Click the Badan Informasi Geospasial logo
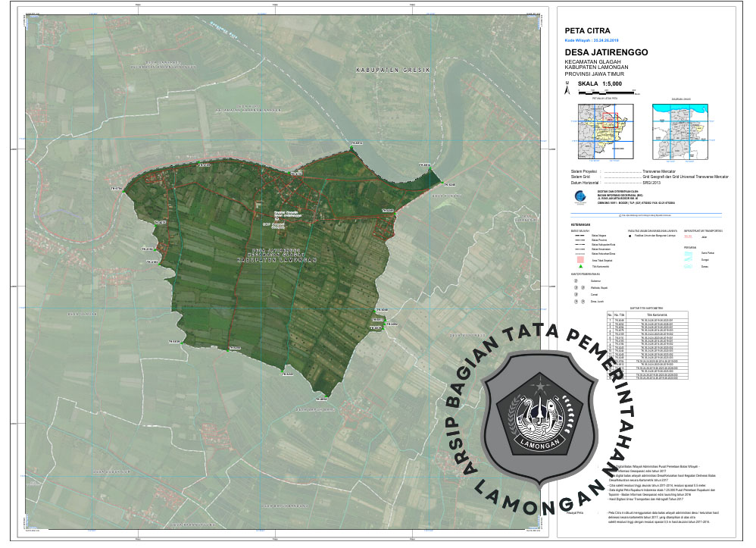Viewport: 756px width, 548px height. click(579, 196)
